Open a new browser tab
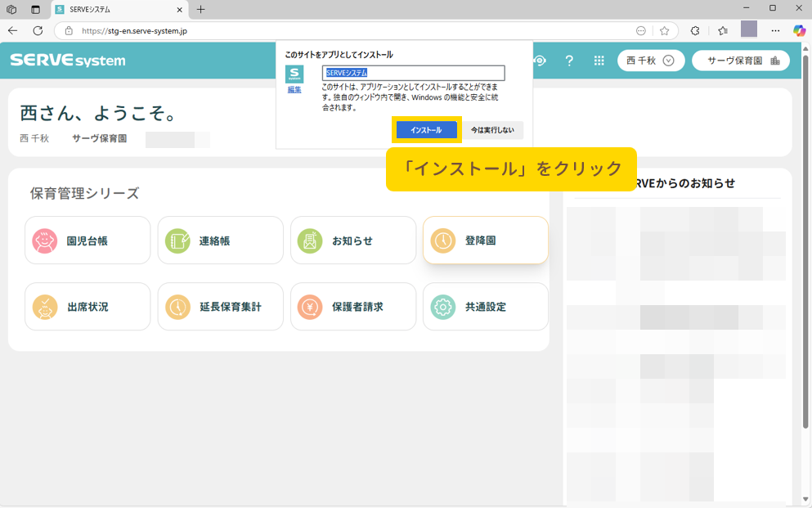 click(201, 9)
